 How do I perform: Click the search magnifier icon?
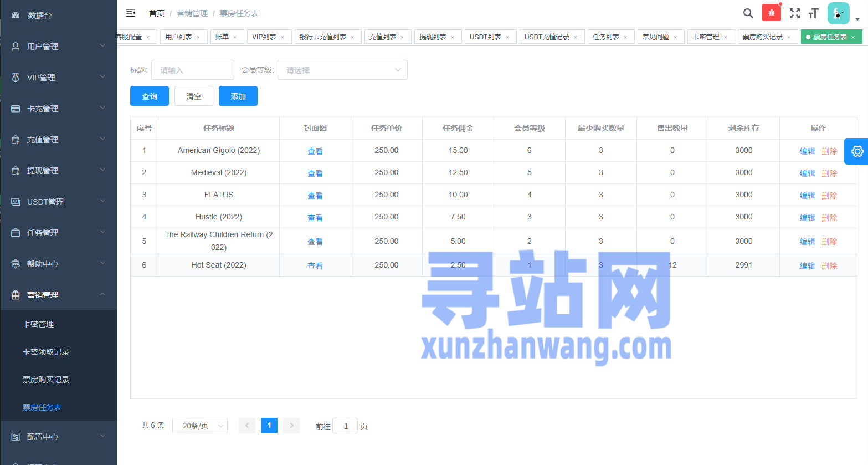(x=748, y=13)
